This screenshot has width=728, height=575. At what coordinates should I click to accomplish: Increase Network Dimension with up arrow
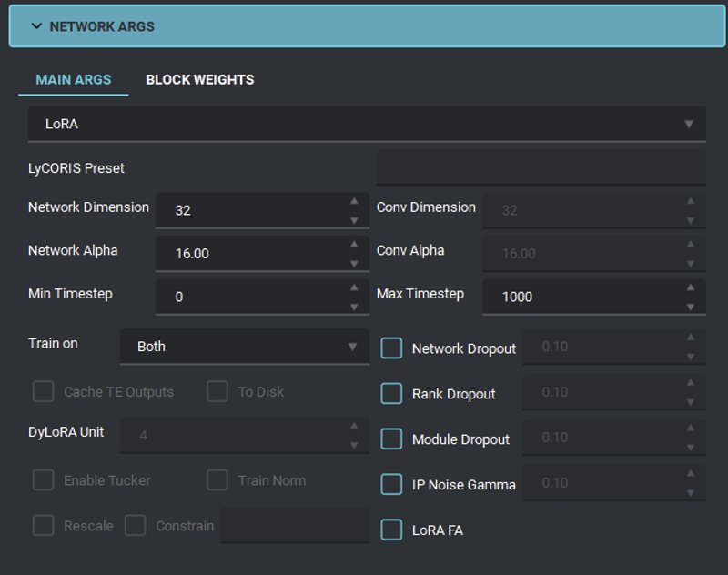coord(354,201)
